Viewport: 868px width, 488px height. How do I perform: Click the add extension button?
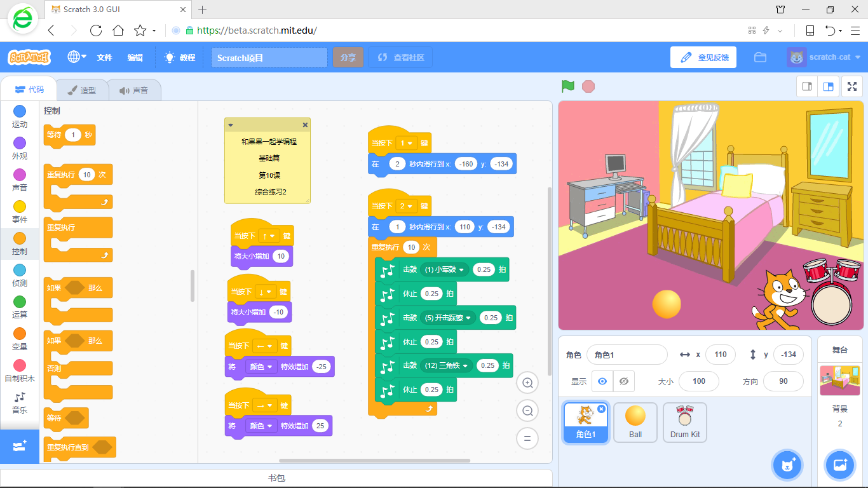click(19, 446)
